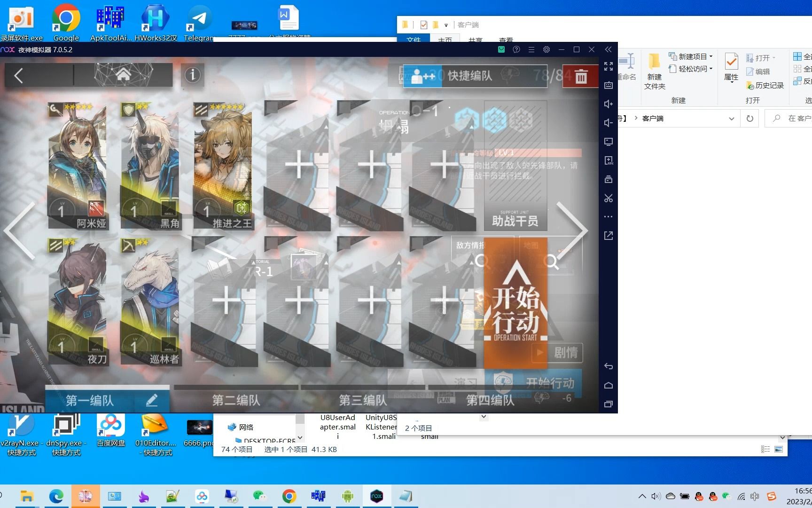The height and width of the screenshot is (508, 812).
Task: Show hidden tray icons chevron
Action: pos(642,496)
